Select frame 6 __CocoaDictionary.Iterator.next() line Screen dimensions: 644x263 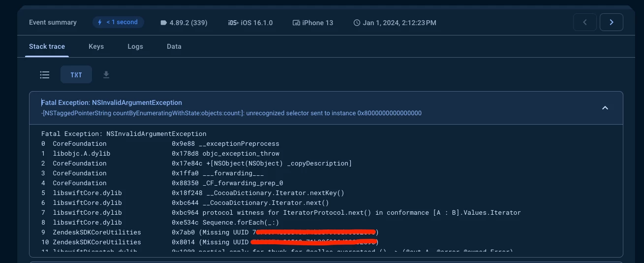185,203
